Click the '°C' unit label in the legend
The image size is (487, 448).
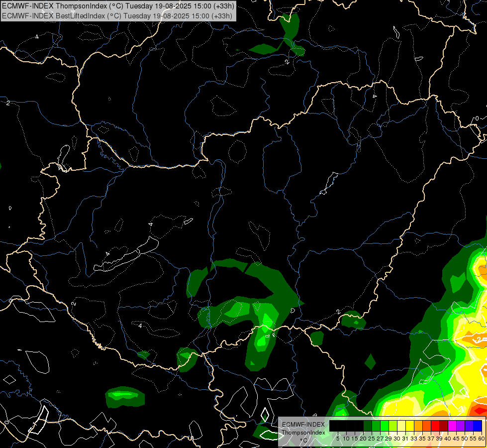click(303, 441)
